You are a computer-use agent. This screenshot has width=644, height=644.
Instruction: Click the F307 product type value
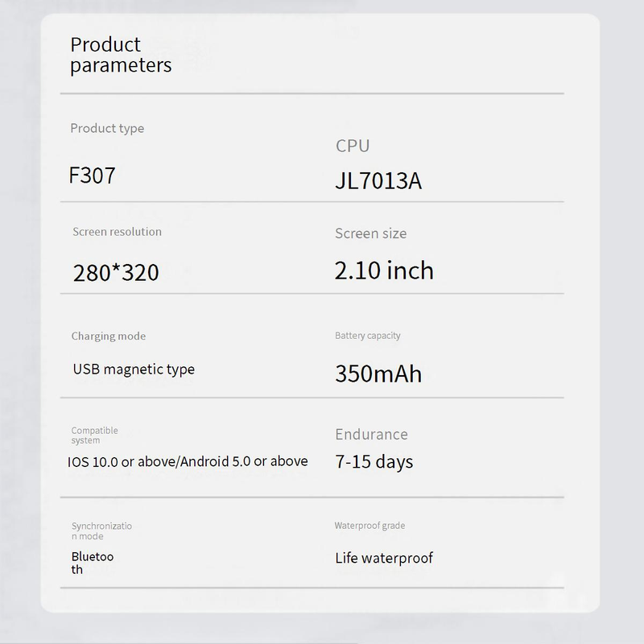pos(92,175)
